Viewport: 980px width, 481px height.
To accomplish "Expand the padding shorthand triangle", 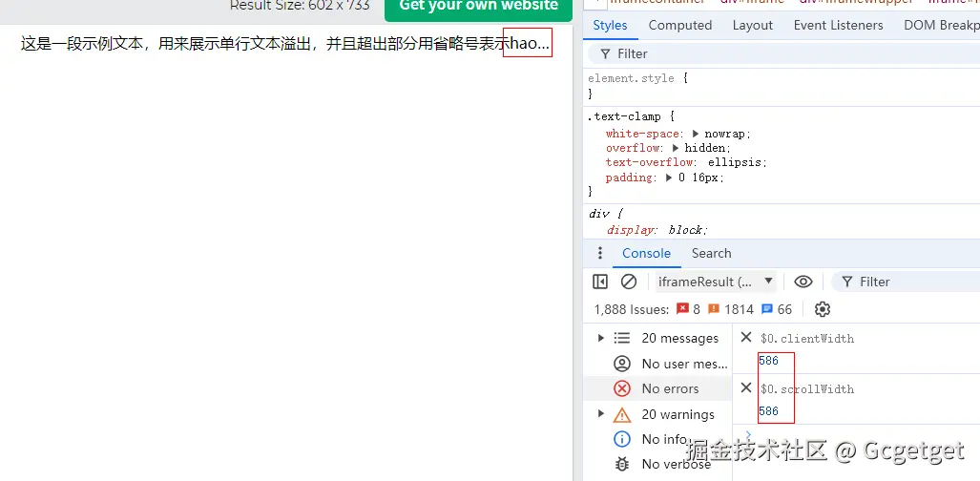I will click(669, 178).
